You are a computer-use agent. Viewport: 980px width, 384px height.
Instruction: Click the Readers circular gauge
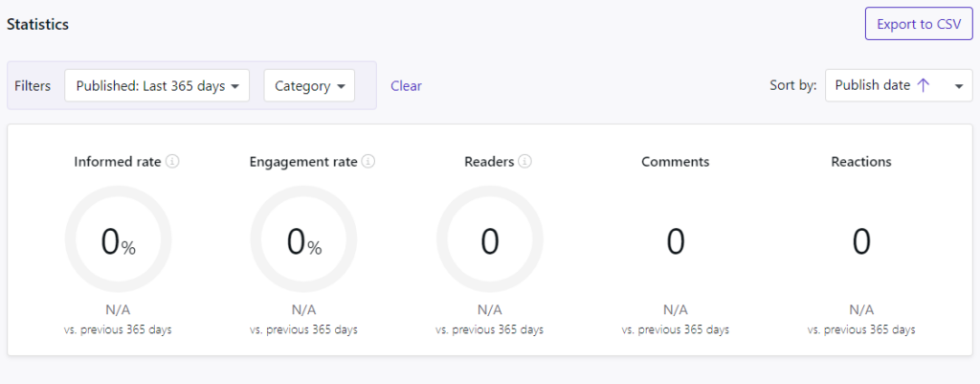490,239
